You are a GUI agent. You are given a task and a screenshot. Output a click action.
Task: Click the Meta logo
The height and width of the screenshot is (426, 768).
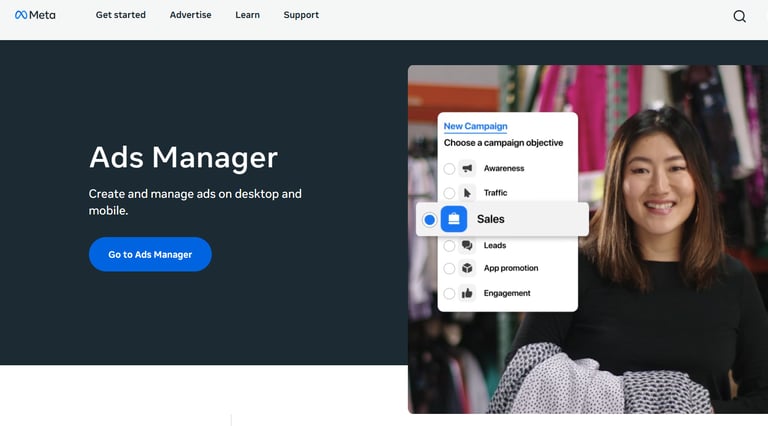click(35, 15)
